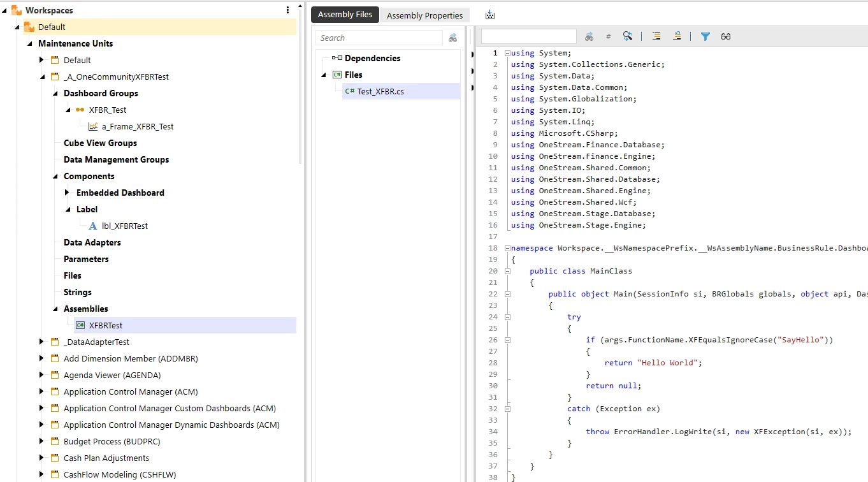Viewport: 868px width, 482px height.
Task: Click the Test_XFBR.cs C# file icon
Action: tap(350, 91)
